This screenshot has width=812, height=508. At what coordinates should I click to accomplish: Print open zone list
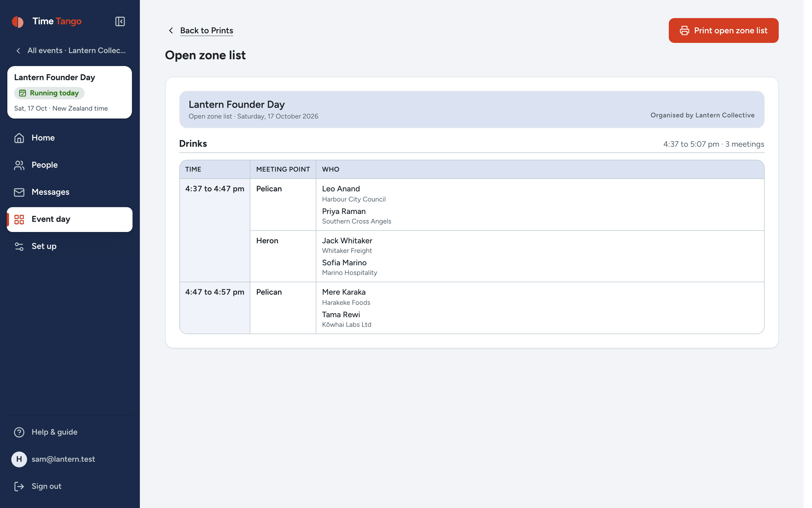pyautogui.click(x=723, y=30)
